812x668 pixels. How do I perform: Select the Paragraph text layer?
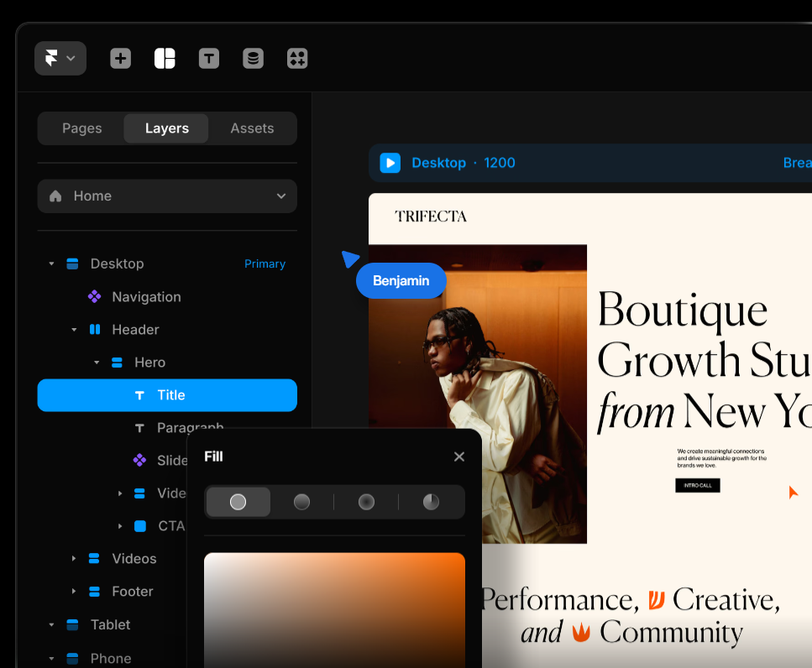(190, 428)
